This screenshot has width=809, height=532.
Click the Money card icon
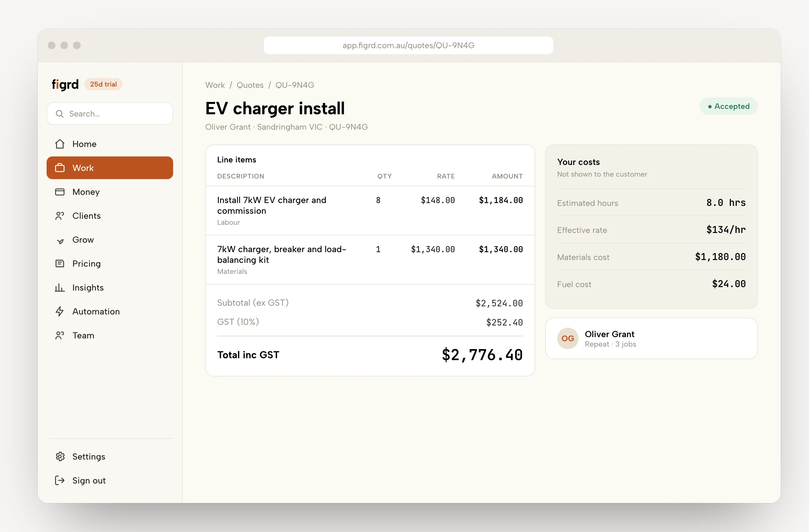tap(60, 192)
